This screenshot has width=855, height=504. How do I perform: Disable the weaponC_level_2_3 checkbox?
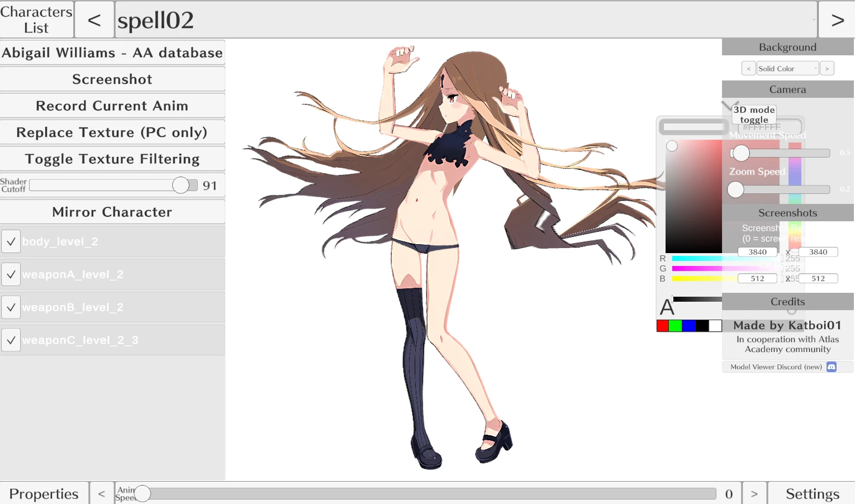coord(11,340)
